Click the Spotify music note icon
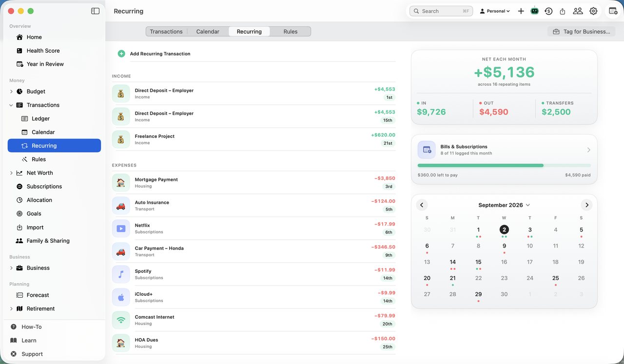The image size is (624, 364). [121, 274]
